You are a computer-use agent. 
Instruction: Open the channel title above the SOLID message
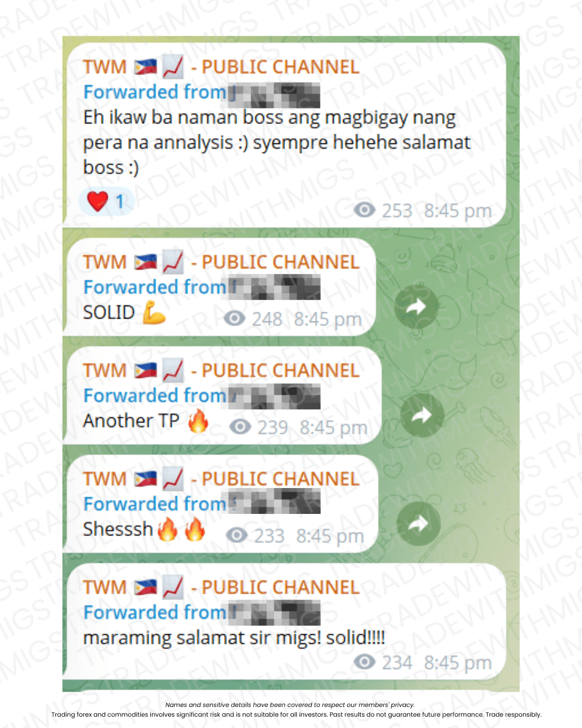click(x=221, y=262)
